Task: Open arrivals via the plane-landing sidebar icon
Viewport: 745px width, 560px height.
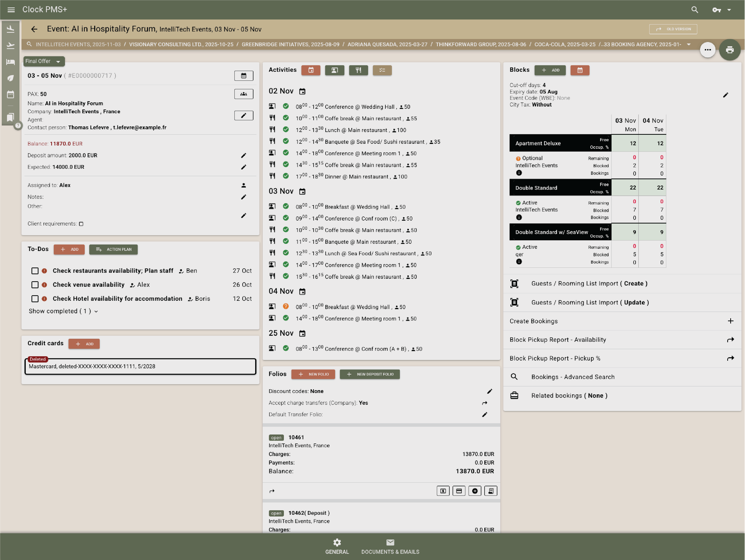Action: (10, 29)
